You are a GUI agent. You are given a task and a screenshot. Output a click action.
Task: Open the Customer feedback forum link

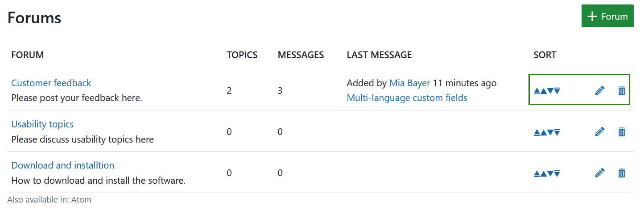51,83
